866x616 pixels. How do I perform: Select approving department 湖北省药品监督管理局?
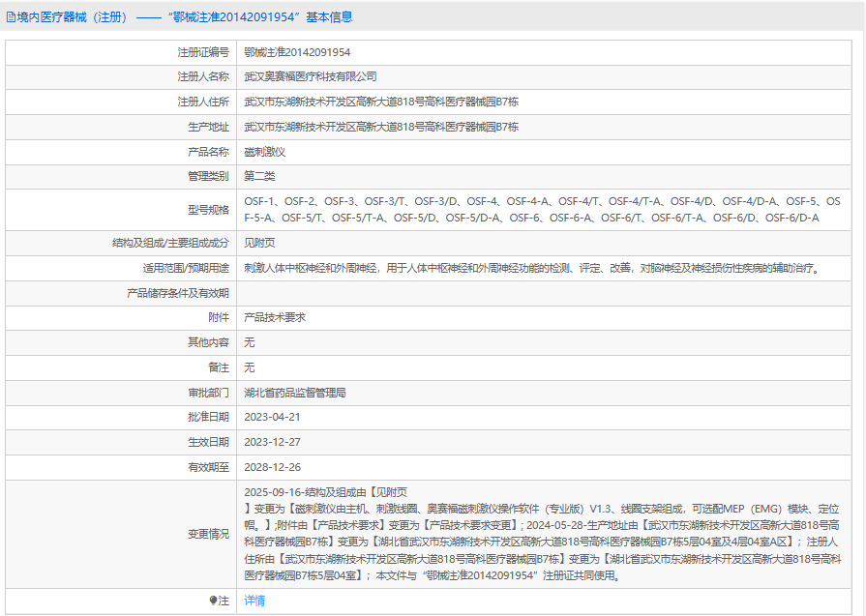click(x=295, y=393)
